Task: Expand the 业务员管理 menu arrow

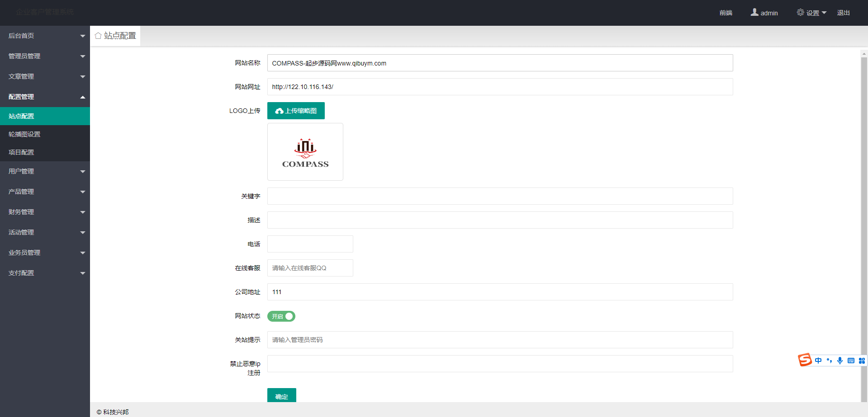Action: tap(83, 253)
